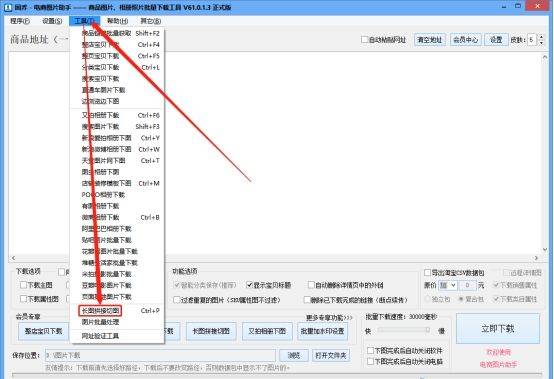Click the 打开文件夹 button
554x379 pixels.
(x=331, y=355)
